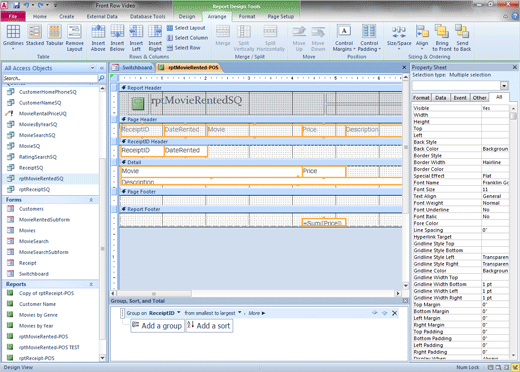This screenshot has height=372, width=520.
Task: Open the Switchboard document tab
Action: [x=133, y=68]
